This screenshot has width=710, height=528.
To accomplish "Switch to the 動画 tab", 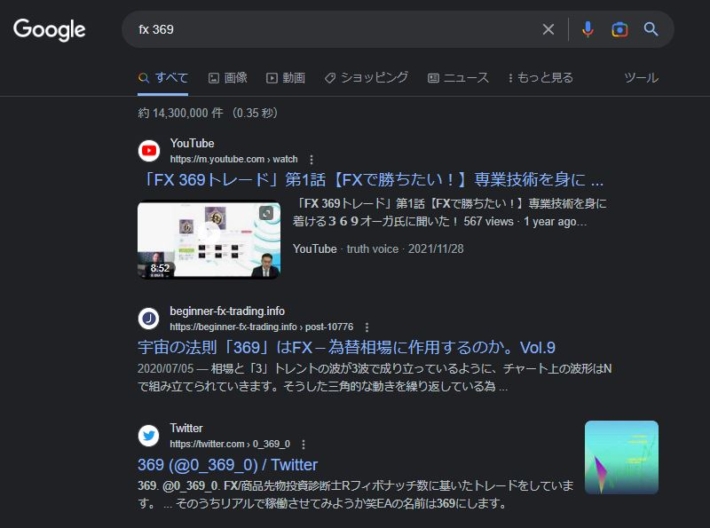I will pyautogui.click(x=286, y=78).
